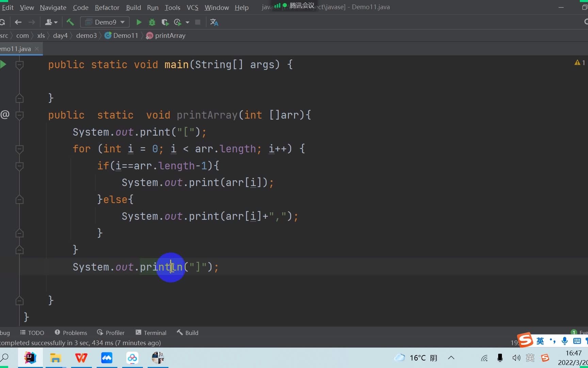The height and width of the screenshot is (368, 588).
Task: Open the Build menu
Action: (133, 7)
